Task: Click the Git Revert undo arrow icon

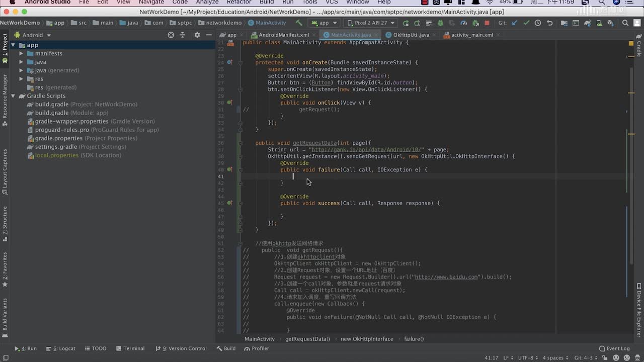Action: (549, 23)
